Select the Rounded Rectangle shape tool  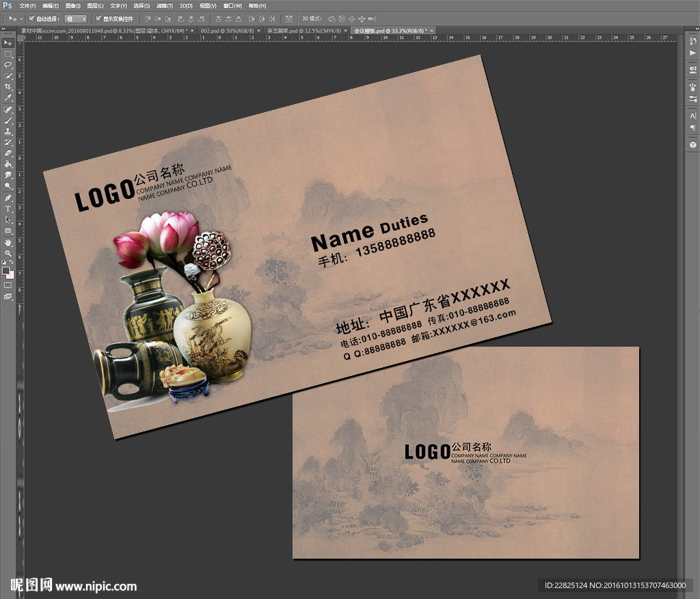point(8,231)
